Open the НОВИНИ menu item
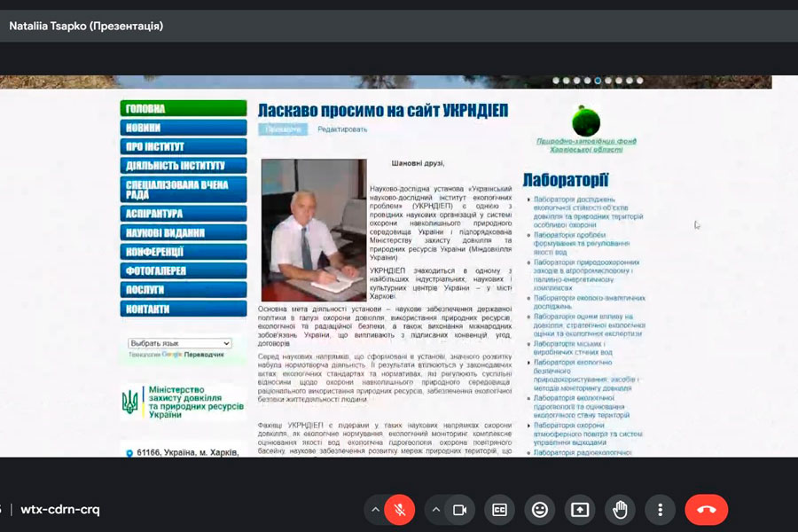The width and height of the screenshot is (798, 532). (184, 128)
